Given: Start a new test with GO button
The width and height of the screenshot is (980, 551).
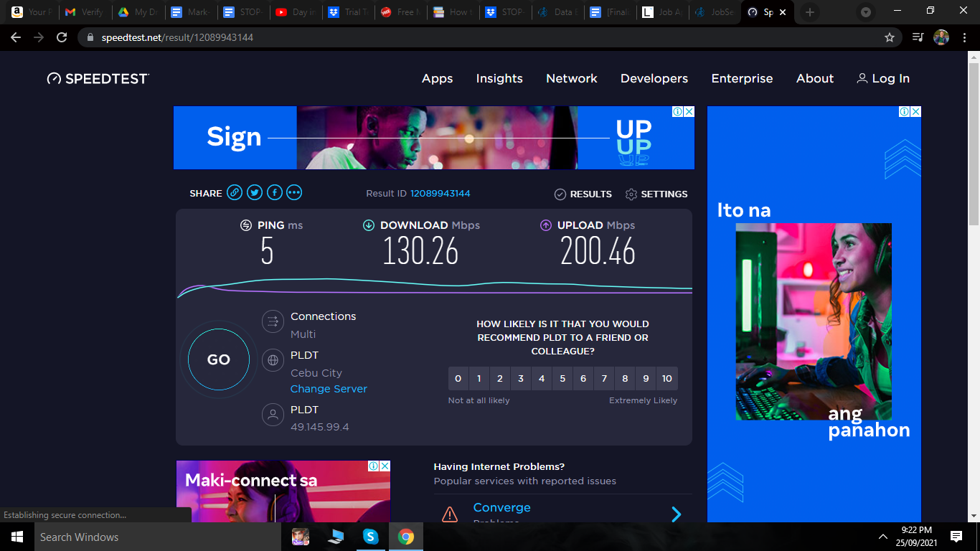Looking at the screenshot, I should [x=219, y=359].
